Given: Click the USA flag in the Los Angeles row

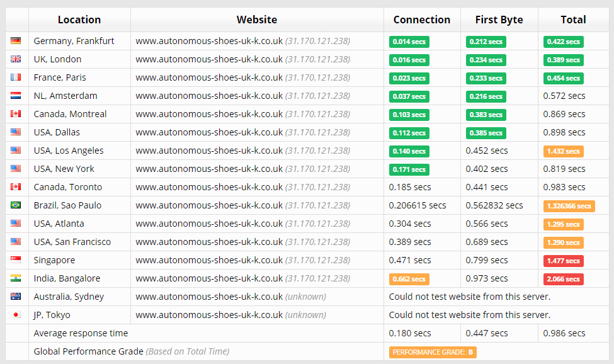Looking at the screenshot, I should coord(16,151).
